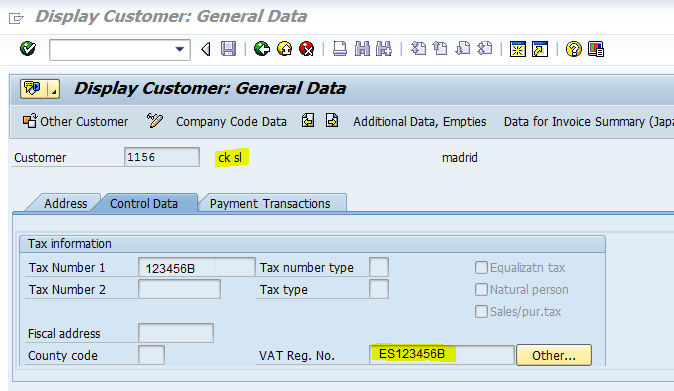Toggle the Equalizatn tax checkbox
The height and width of the screenshot is (391, 674).
coord(481,267)
